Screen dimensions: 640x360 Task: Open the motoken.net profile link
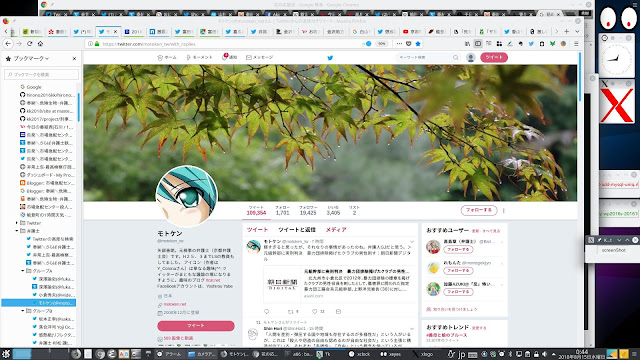click(175, 304)
